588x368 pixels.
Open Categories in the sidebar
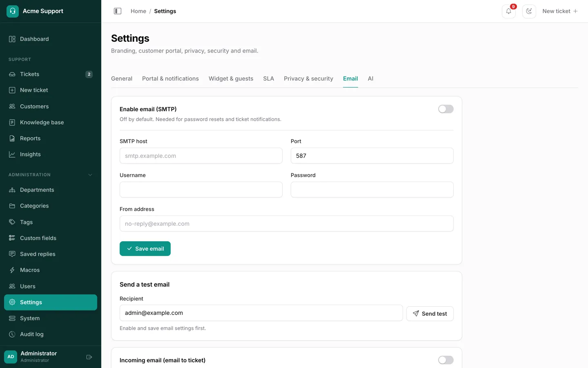tap(51, 206)
